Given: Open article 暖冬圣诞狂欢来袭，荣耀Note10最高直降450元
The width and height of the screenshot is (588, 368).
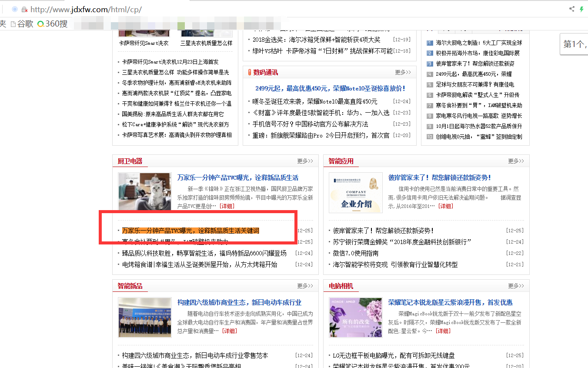Looking at the screenshot, I should click(x=315, y=101).
